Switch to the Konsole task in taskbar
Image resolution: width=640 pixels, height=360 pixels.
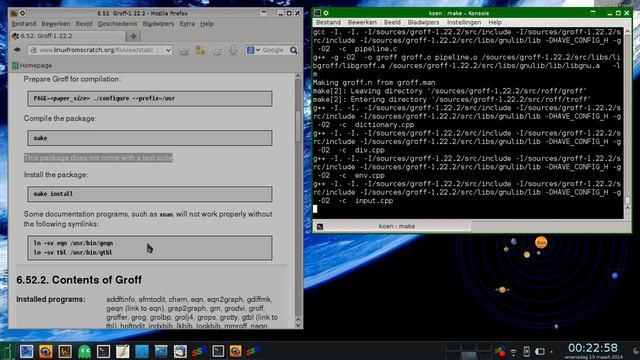coord(218,351)
